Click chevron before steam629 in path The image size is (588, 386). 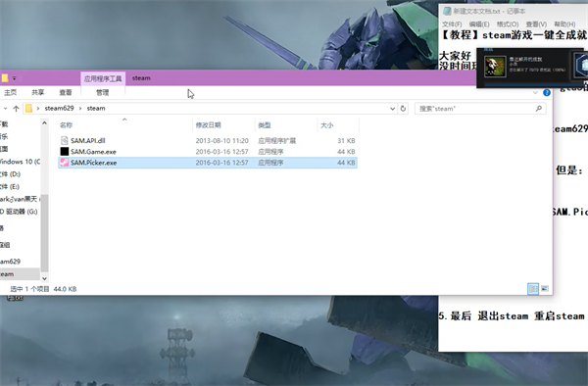coord(38,109)
